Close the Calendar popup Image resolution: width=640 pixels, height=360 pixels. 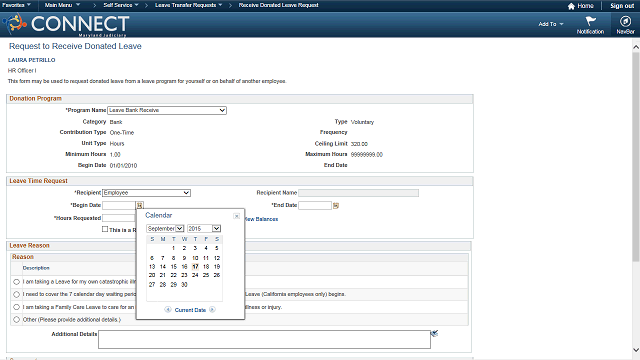tap(236, 216)
